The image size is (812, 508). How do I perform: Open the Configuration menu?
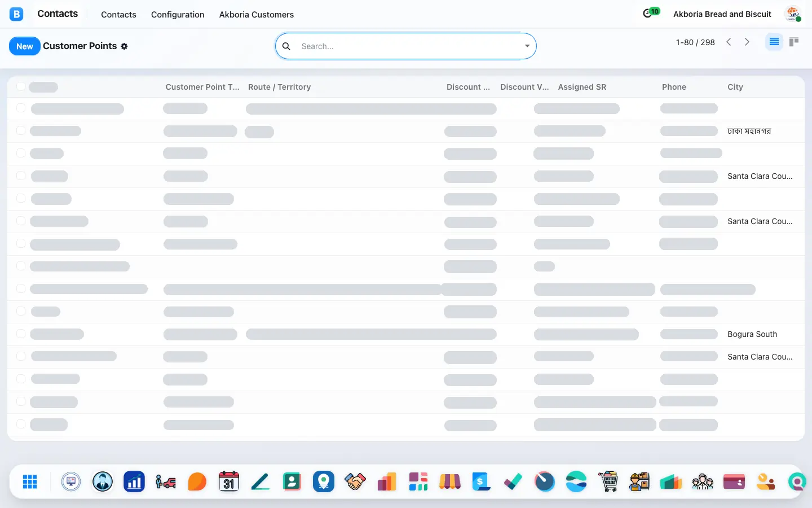tap(178, 15)
